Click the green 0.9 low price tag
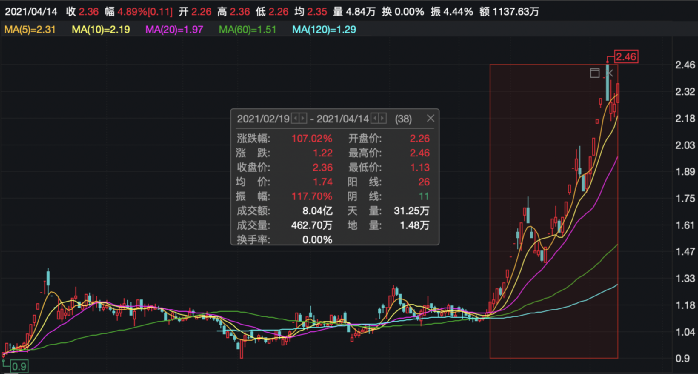The width and height of the screenshot is (698, 374). (18, 367)
